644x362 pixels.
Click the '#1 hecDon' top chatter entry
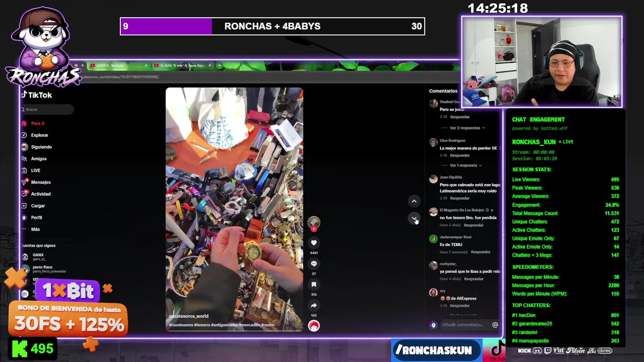pos(566,315)
